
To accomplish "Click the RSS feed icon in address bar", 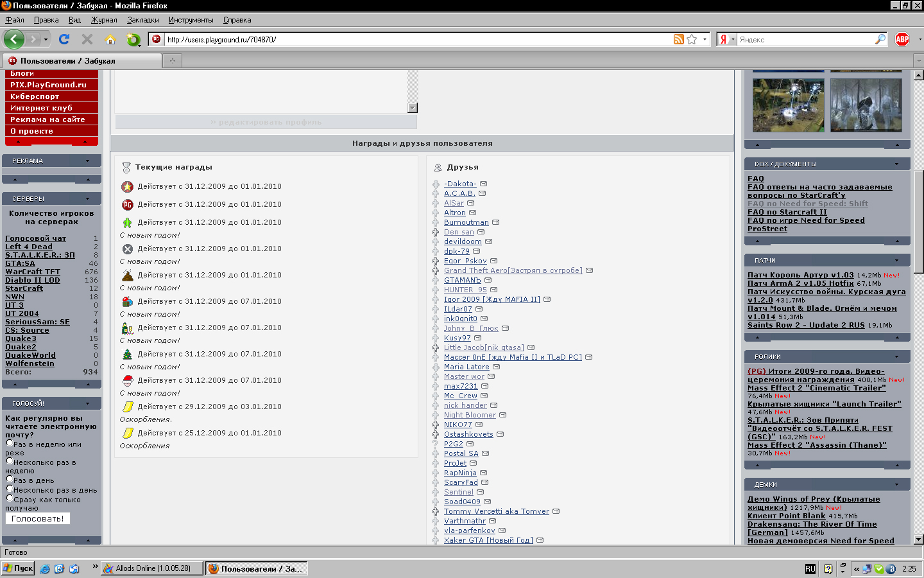I will 678,39.
